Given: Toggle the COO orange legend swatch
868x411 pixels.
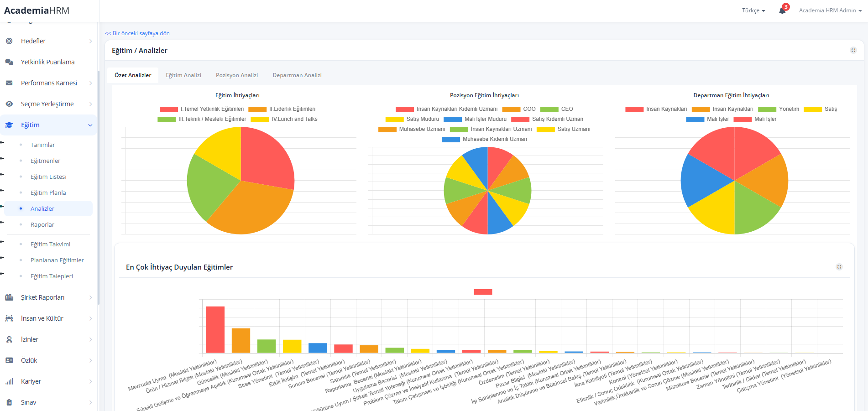Looking at the screenshot, I should (511, 109).
